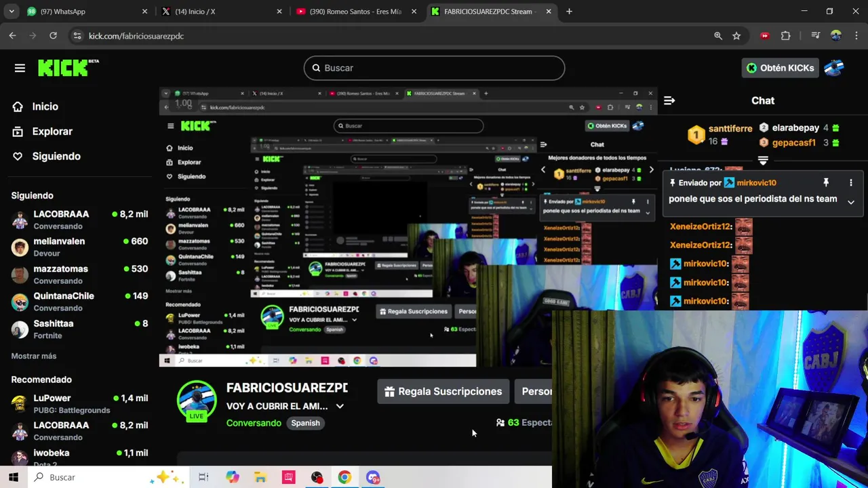This screenshot has width=868, height=488.
Task: Open OBS Studio from the taskbar
Action: click(317, 477)
